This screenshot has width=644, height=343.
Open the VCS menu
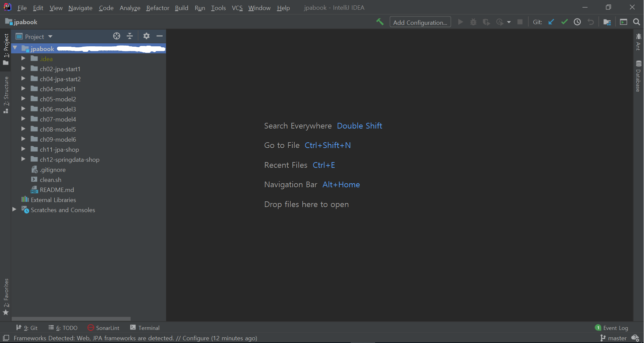[x=237, y=8]
